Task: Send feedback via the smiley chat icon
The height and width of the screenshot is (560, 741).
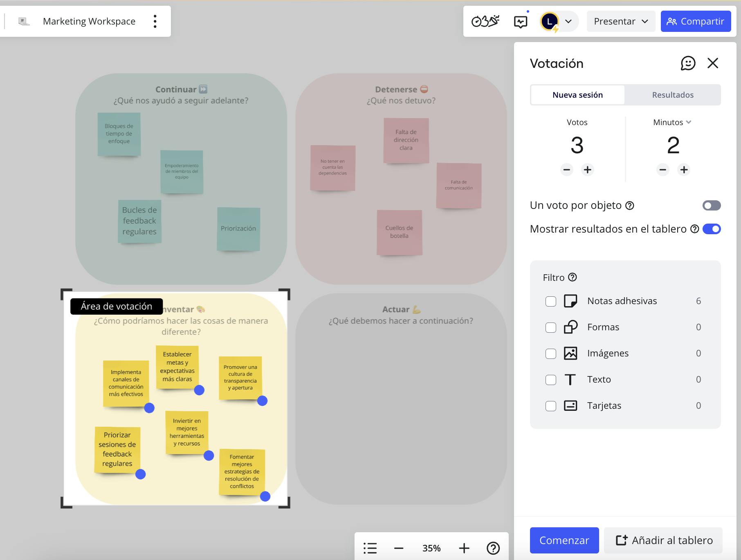Action: tap(688, 63)
